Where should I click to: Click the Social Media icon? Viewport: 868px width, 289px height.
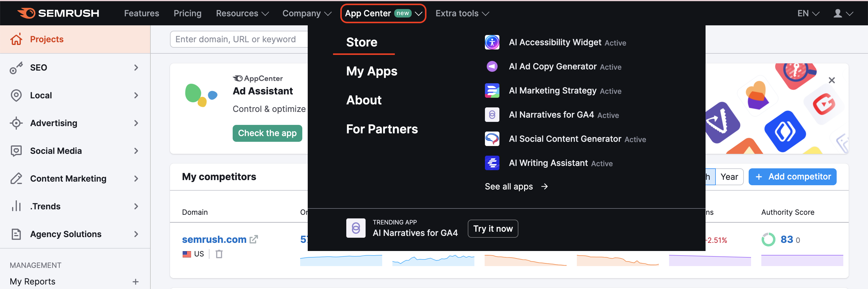(x=16, y=151)
